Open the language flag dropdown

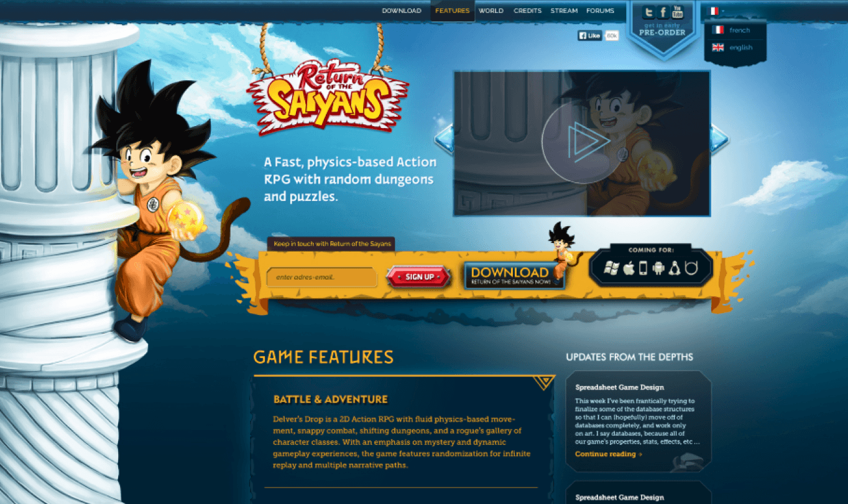coord(717,11)
